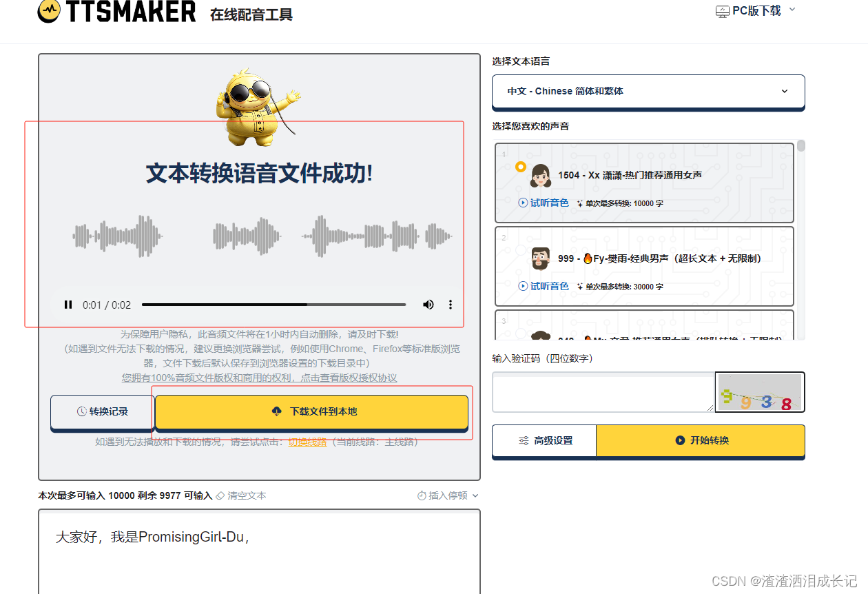Open the audio player three-dot menu
868x594 pixels.
click(451, 305)
